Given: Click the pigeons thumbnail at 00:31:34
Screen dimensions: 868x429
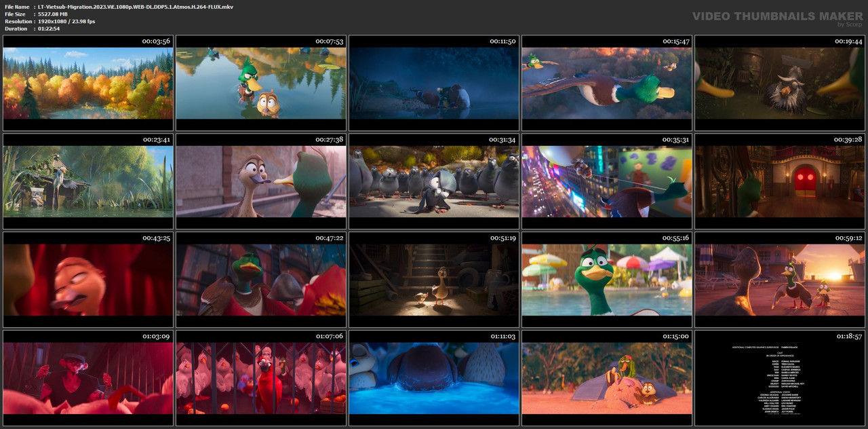Looking at the screenshot, I should coord(434,181).
